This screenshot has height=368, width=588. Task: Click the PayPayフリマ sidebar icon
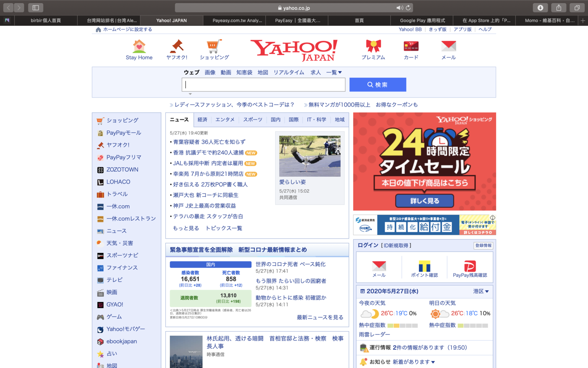point(100,157)
